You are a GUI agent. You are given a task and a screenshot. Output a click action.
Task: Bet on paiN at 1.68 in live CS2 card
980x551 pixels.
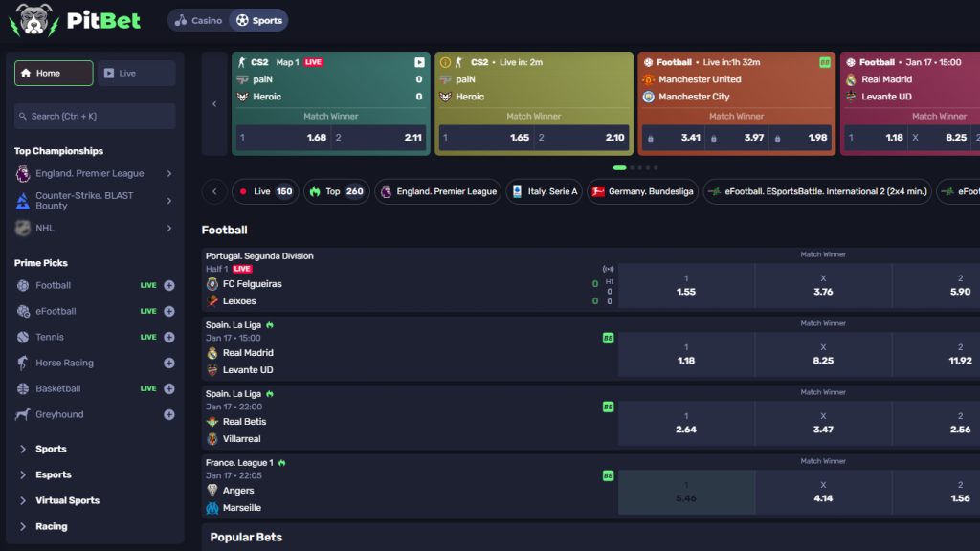pyautogui.click(x=283, y=138)
